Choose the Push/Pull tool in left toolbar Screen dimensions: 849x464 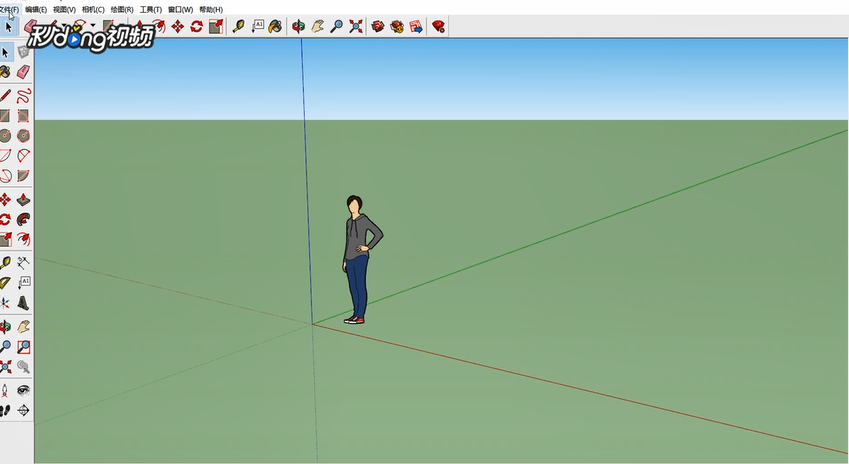(x=23, y=200)
